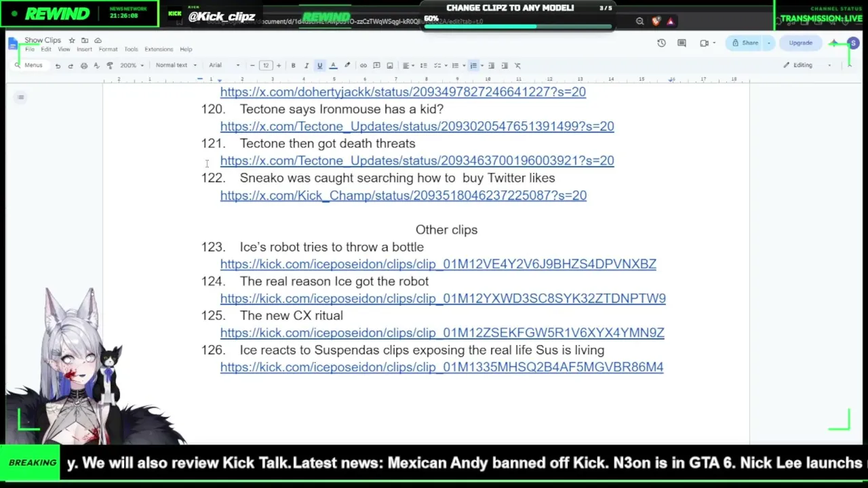Click the Other clips heading
868x488 pixels.
(x=446, y=230)
